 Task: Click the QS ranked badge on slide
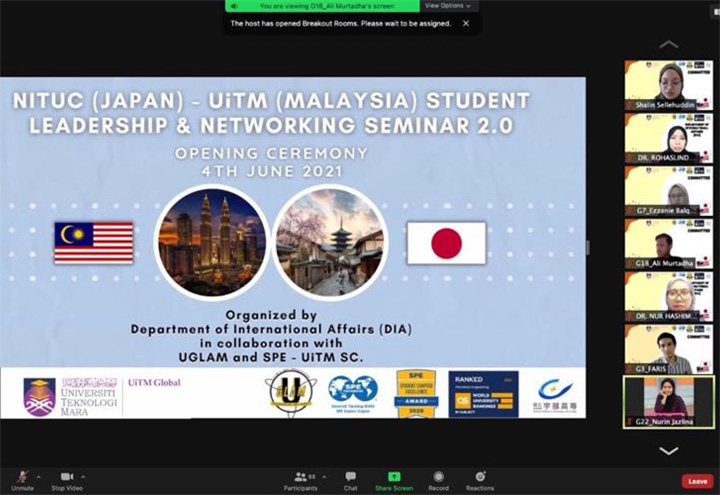pyautogui.click(x=484, y=394)
